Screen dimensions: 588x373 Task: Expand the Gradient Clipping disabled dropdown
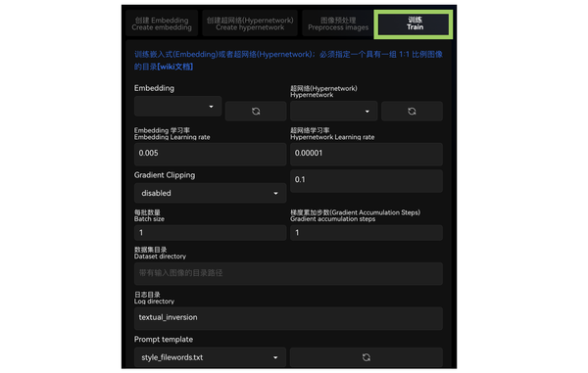click(211, 193)
